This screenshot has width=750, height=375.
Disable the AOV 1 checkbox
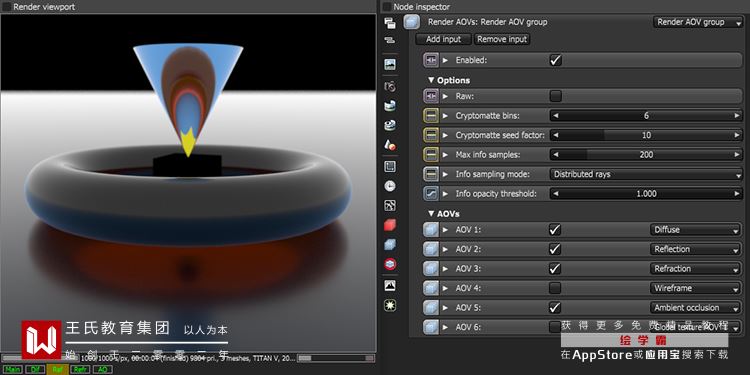pyautogui.click(x=555, y=230)
